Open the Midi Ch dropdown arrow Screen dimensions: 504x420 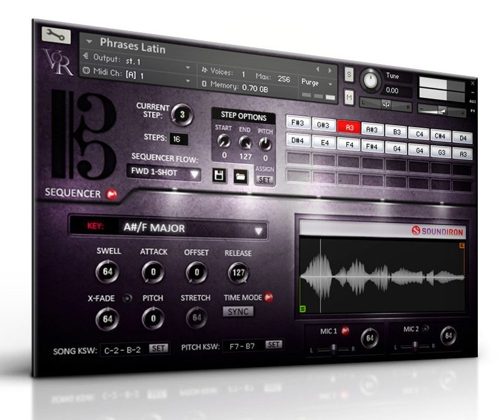tap(188, 80)
